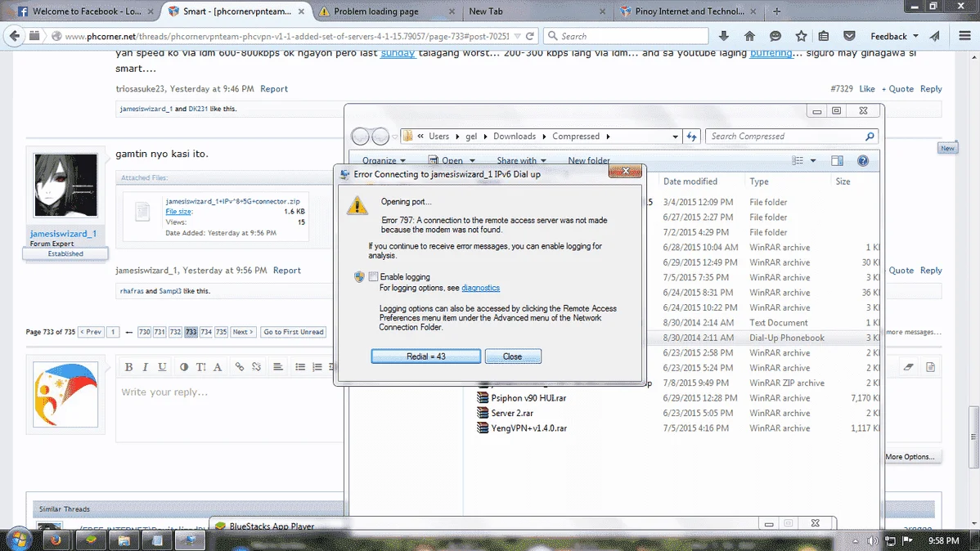The image size is (980, 551).
Task: Click Prev page button in forum
Action: [91, 332]
